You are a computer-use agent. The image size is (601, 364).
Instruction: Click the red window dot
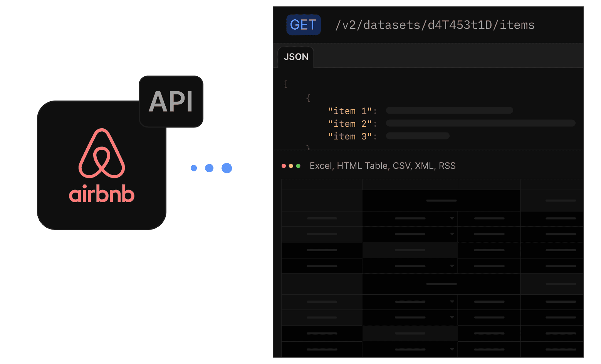[284, 166]
